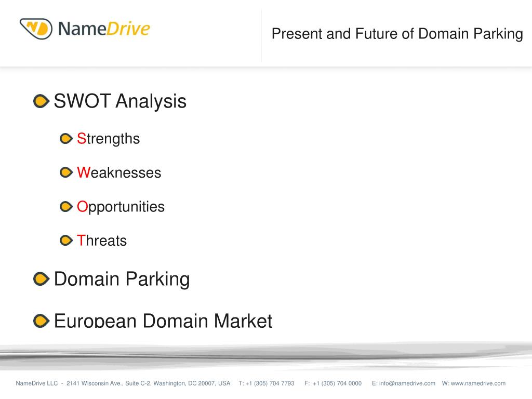
Task: Click the bullet icon beside European Domain Market
Action: 42,321
